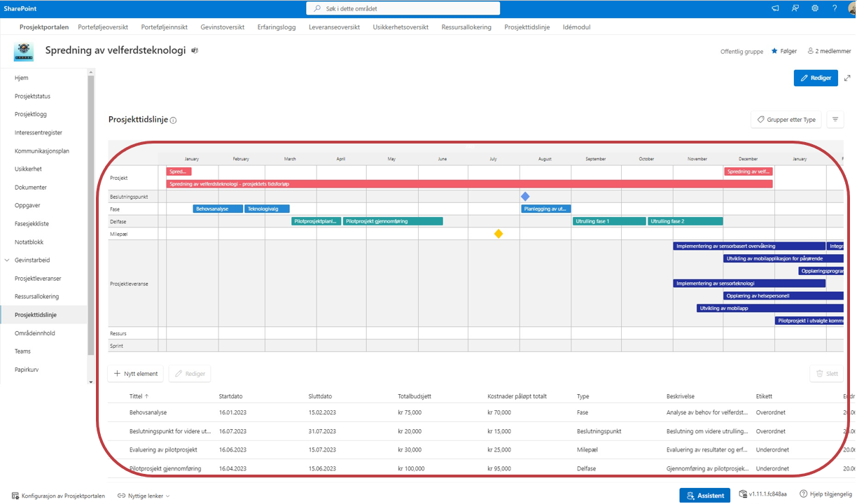Viewport: 857px width, 504px height.
Task: Click the user profile picture
Action: coord(851,8)
